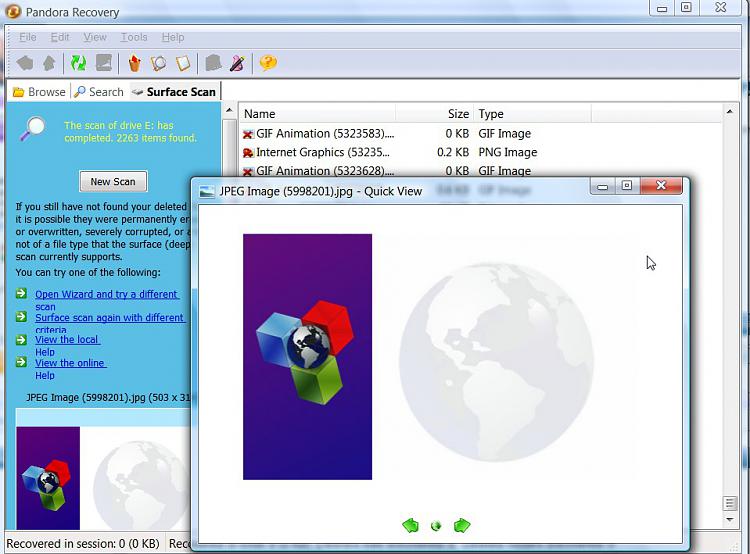
Task: Click Recovered in session status bar text
Action: point(83,544)
